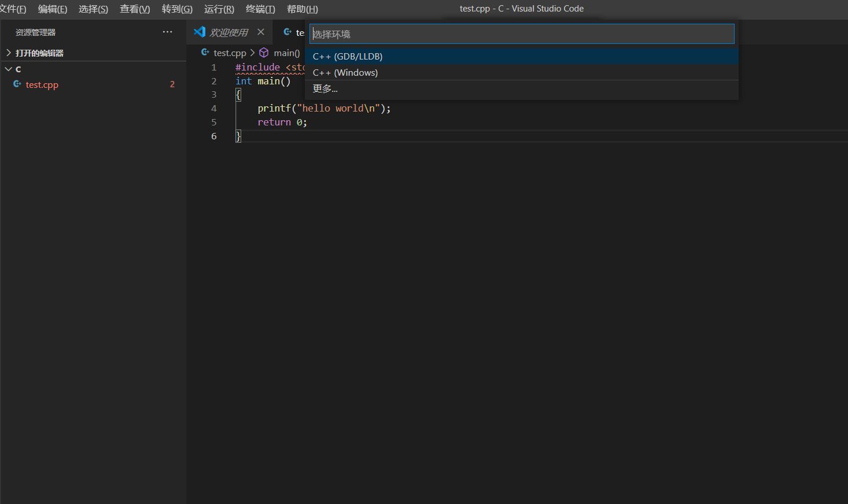The image size is (848, 504).
Task: Click the printf statement on line 4
Action: point(325,109)
